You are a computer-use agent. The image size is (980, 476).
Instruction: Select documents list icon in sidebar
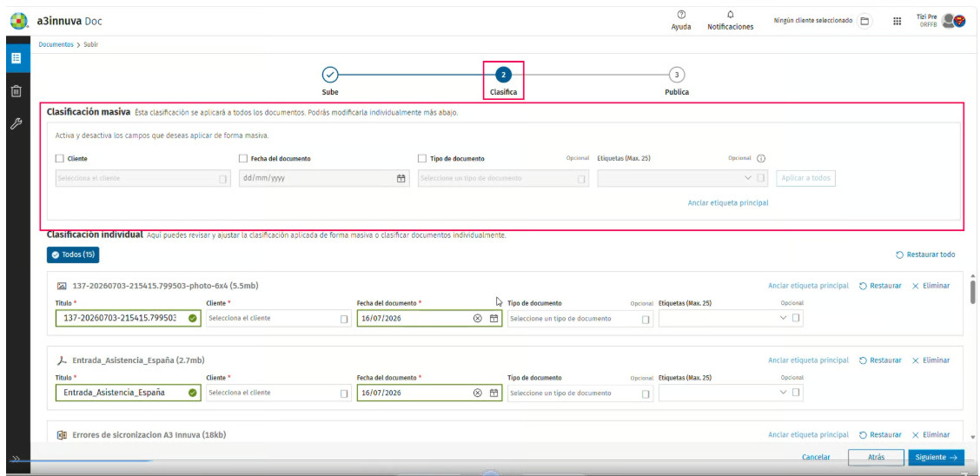(16, 58)
